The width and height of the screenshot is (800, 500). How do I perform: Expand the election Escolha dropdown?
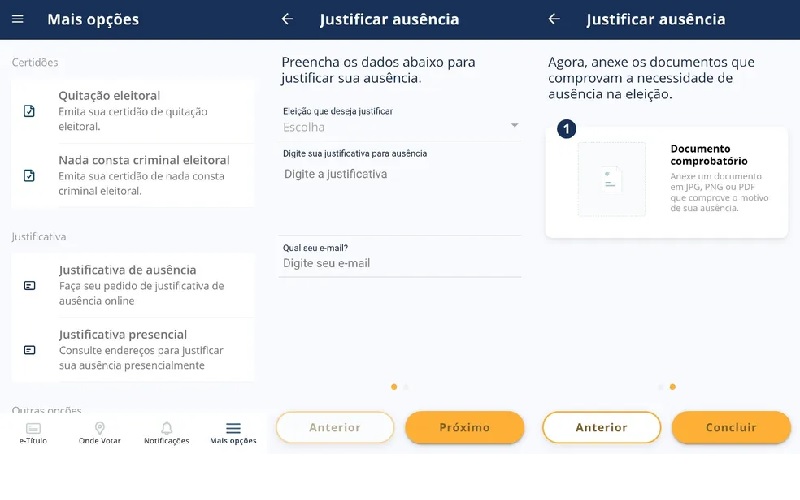[x=400, y=127]
